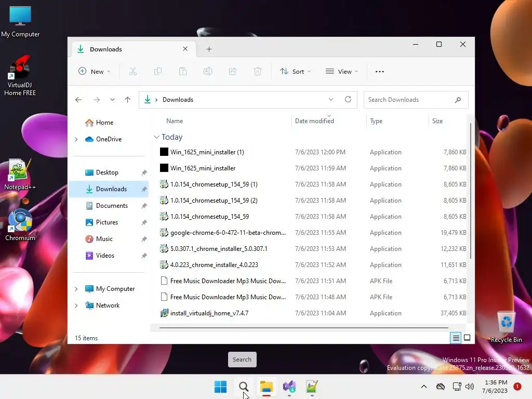Screen dimensions: 532x399
Task: Collapse the Today group
Action: (156, 137)
